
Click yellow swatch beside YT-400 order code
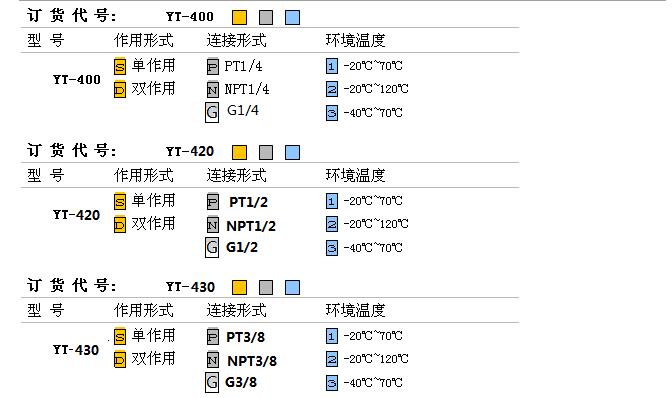pyautogui.click(x=239, y=18)
